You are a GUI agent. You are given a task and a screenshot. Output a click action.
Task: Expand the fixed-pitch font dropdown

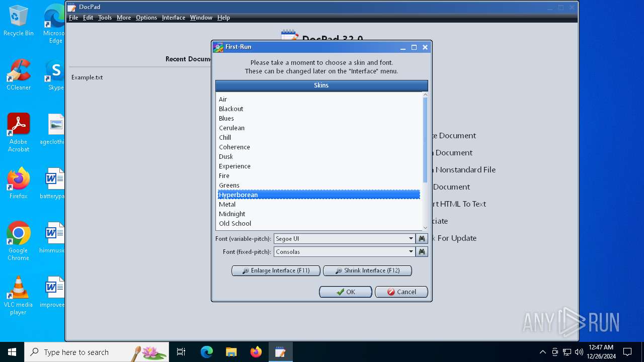(x=411, y=251)
